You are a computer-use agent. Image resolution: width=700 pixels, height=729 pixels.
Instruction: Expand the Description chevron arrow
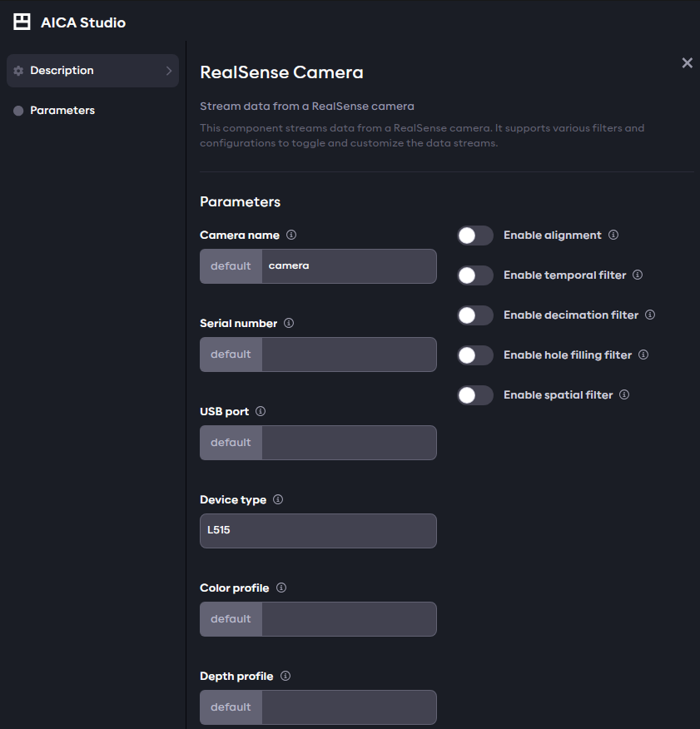pyautogui.click(x=169, y=71)
